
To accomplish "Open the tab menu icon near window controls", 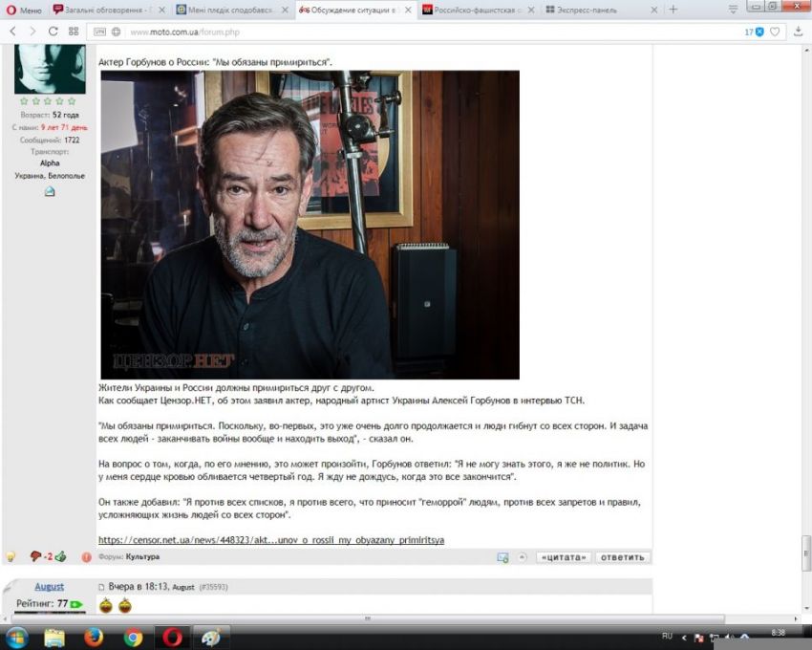I will 733,10.
